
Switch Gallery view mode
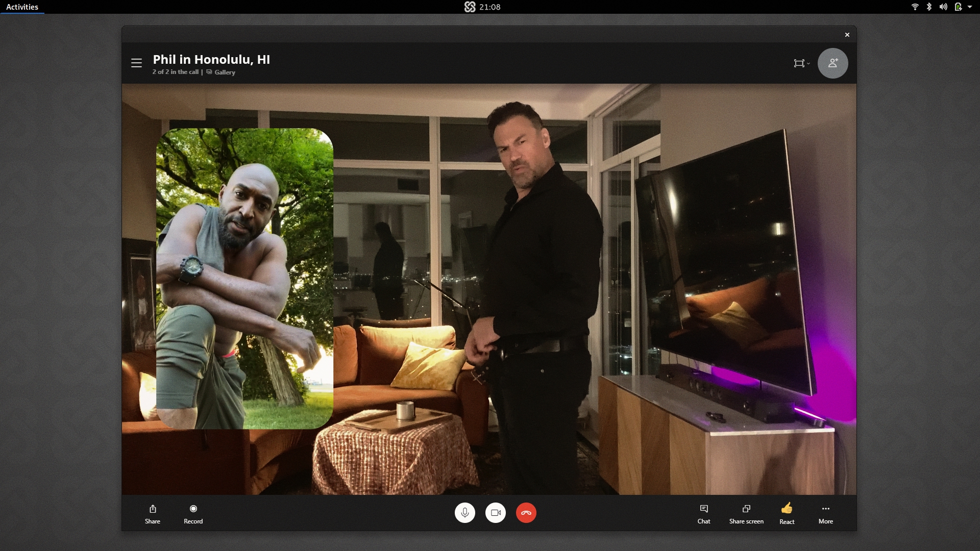pos(221,72)
